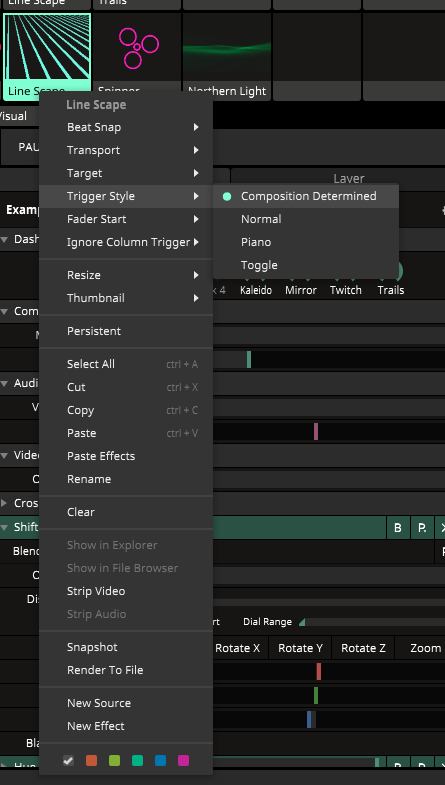Click the blue marker slider track
Viewport: 445px width, 785px height.
point(328,720)
